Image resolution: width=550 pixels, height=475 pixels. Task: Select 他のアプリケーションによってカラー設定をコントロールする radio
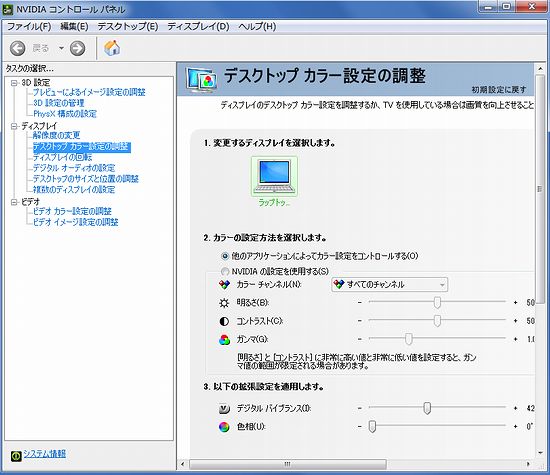225,256
